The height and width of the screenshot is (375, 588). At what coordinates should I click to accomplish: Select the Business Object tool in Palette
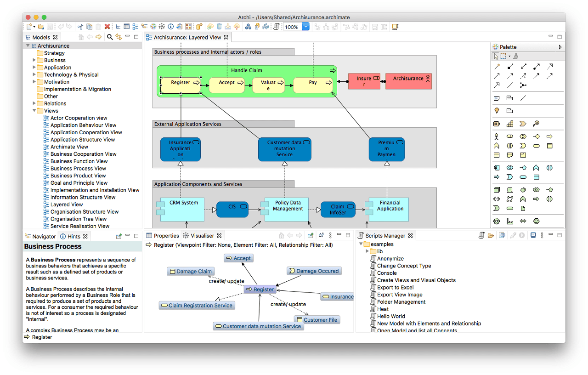point(549,146)
